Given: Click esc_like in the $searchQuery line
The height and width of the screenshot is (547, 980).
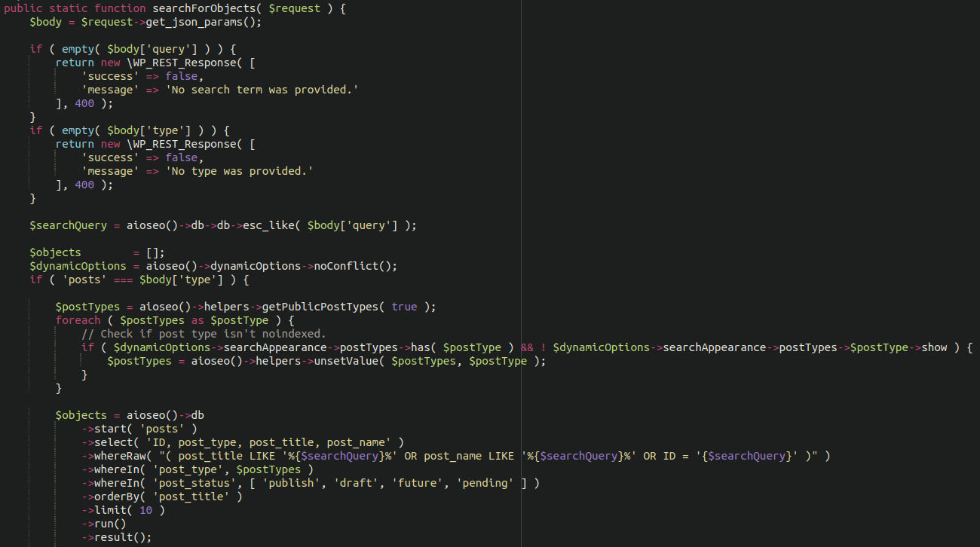Looking at the screenshot, I should (x=268, y=225).
